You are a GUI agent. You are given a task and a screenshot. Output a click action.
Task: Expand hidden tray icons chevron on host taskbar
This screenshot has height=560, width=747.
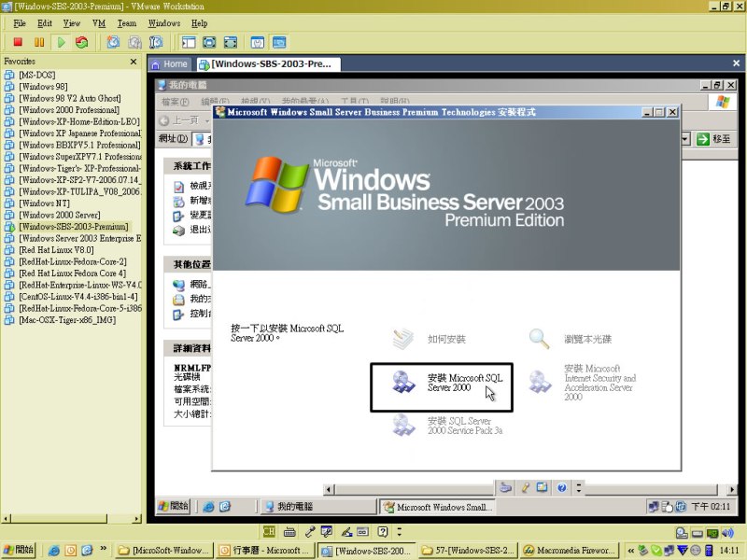(x=630, y=551)
